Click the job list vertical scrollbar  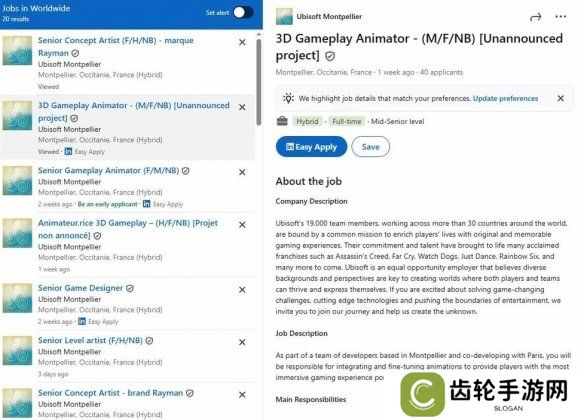(x=259, y=82)
